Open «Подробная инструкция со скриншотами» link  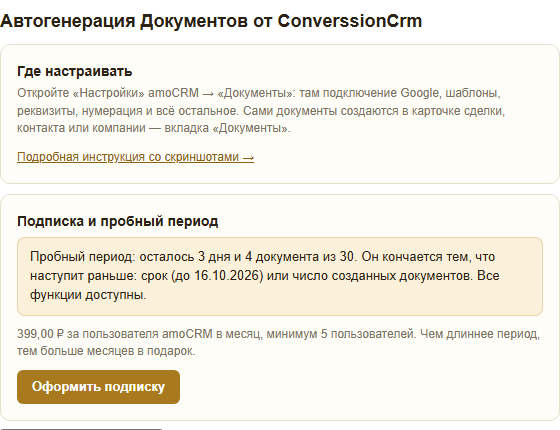(x=135, y=157)
